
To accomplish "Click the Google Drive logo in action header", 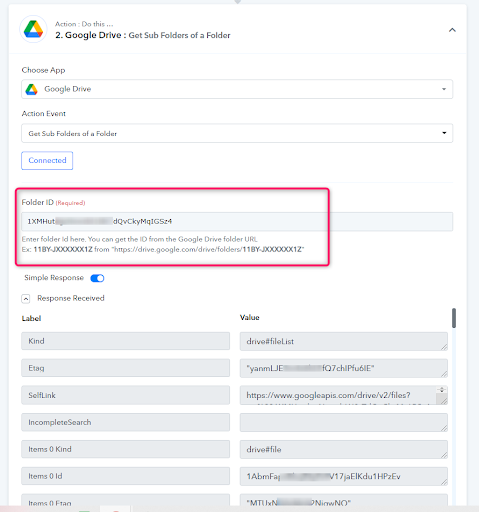I will coord(33,29).
